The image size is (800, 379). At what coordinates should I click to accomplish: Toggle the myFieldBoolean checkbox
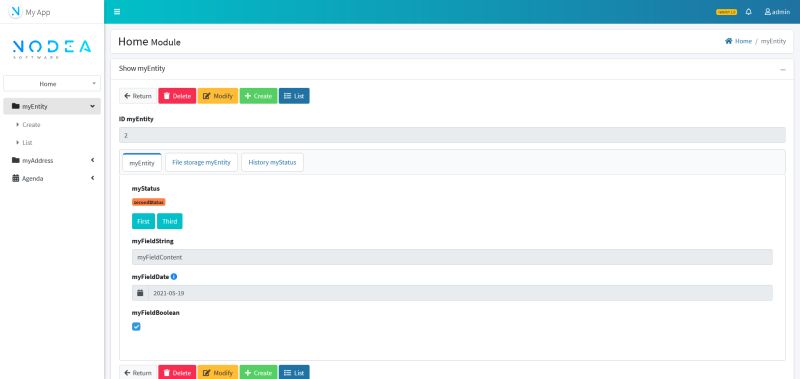coord(136,326)
